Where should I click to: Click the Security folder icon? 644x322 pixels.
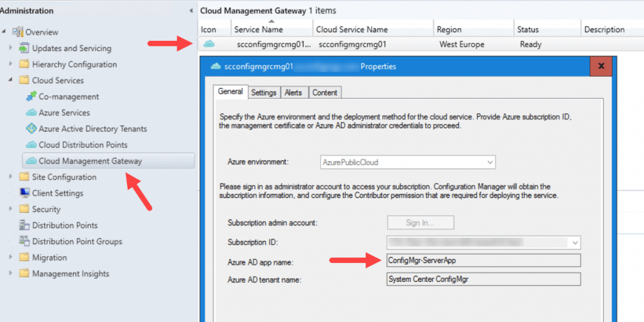(x=25, y=209)
